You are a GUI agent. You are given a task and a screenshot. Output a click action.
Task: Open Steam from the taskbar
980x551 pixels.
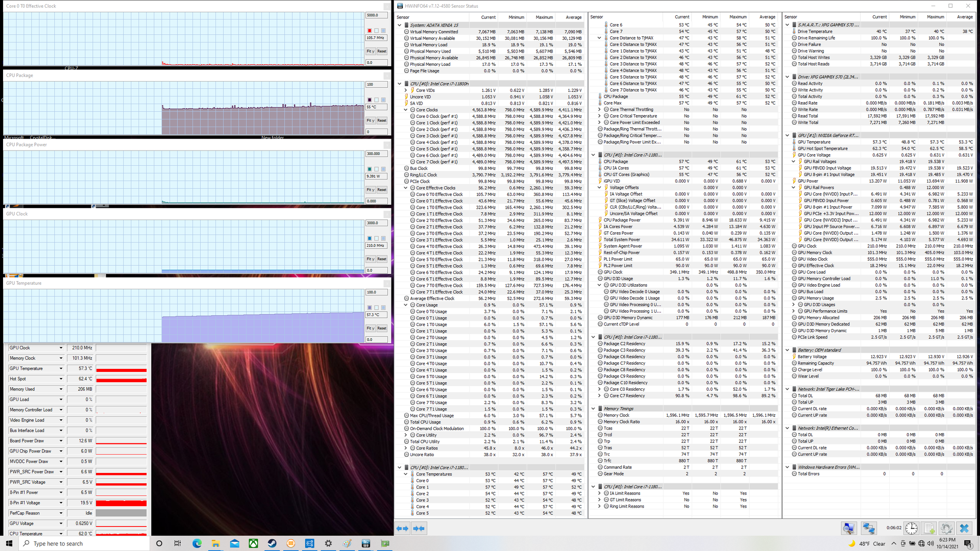272,543
